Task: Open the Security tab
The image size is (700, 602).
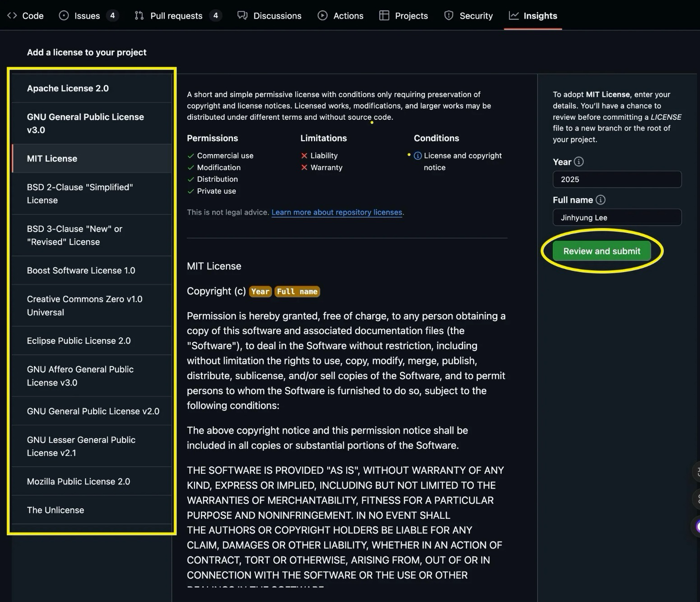Action: pyautogui.click(x=468, y=16)
